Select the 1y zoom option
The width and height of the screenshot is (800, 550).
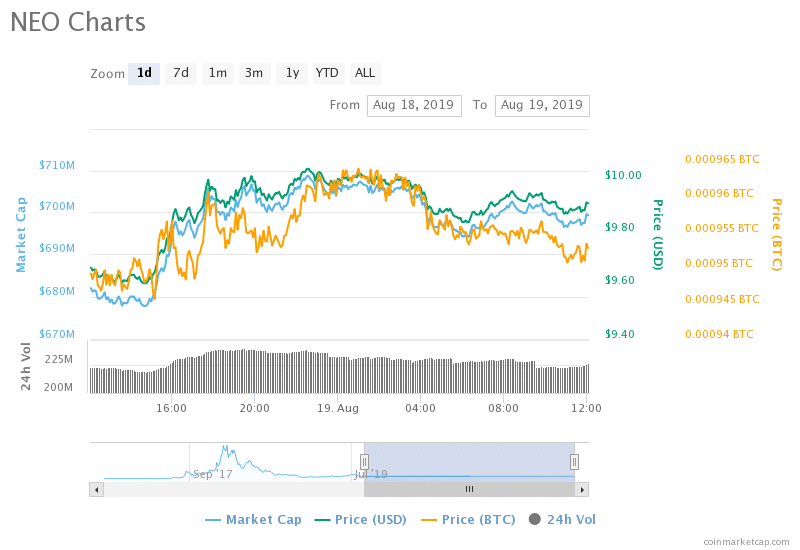click(x=292, y=73)
